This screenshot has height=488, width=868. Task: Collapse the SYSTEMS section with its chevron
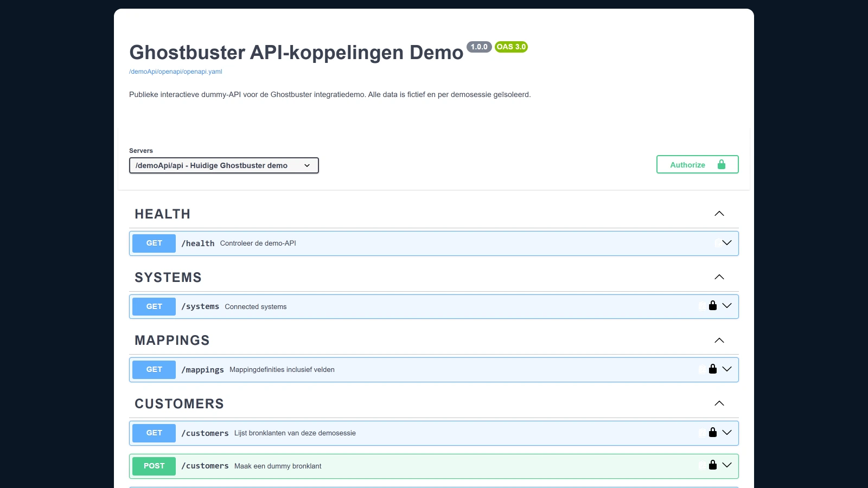(x=719, y=277)
